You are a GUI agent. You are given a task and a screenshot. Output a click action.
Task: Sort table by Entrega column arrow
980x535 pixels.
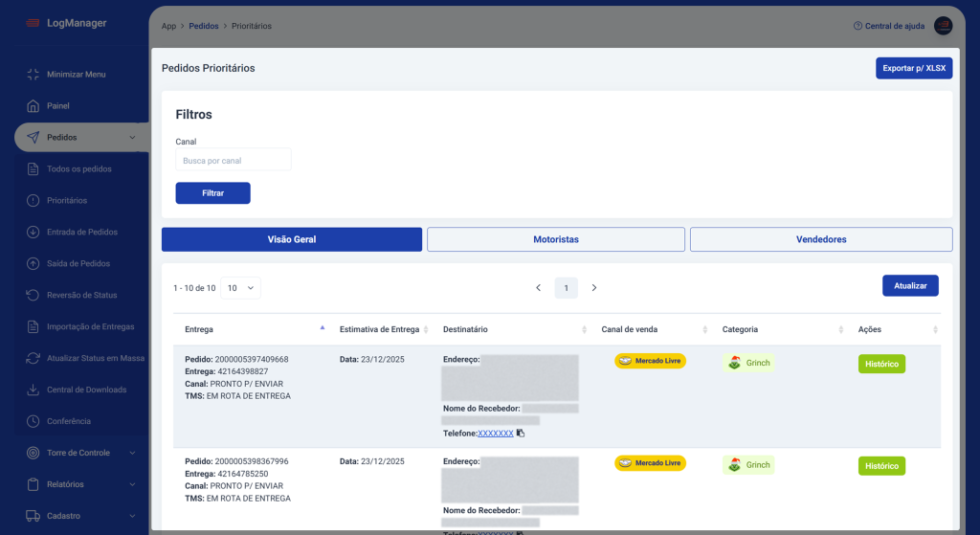tap(322, 328)
